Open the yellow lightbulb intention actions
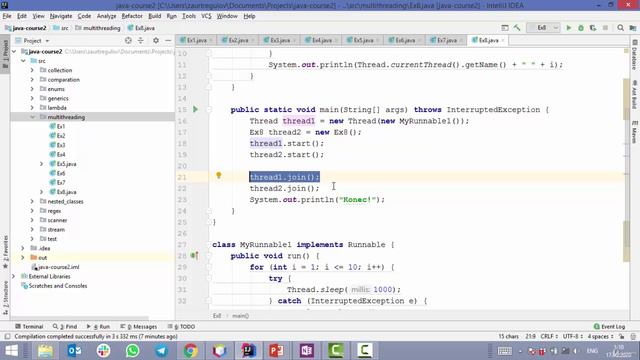 [219, 176]
